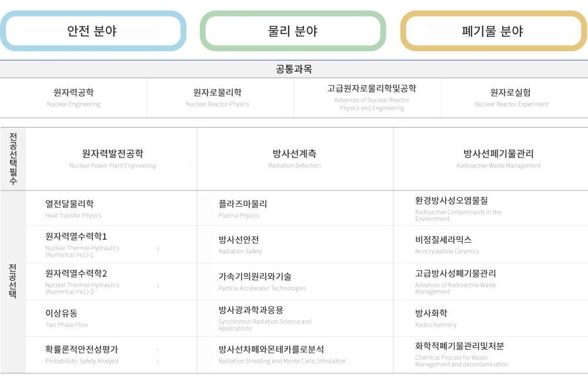Open 확률론적안전성평가 course
This screenshot has width=588, height=378.
pos(82,350)
